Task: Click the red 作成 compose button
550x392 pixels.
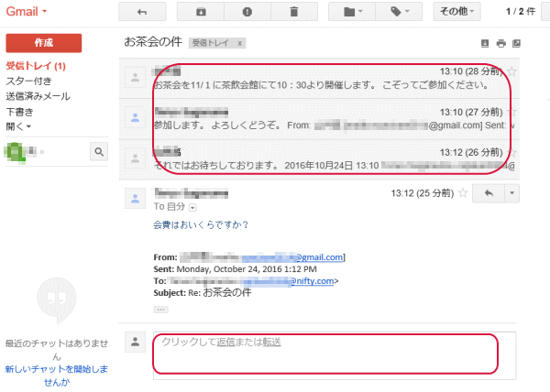Action: coord(44,43)
